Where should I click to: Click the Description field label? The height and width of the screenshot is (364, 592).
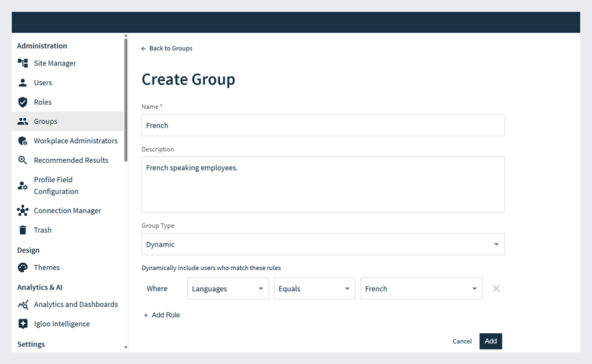pyautogui.click(x=158, y=149)
